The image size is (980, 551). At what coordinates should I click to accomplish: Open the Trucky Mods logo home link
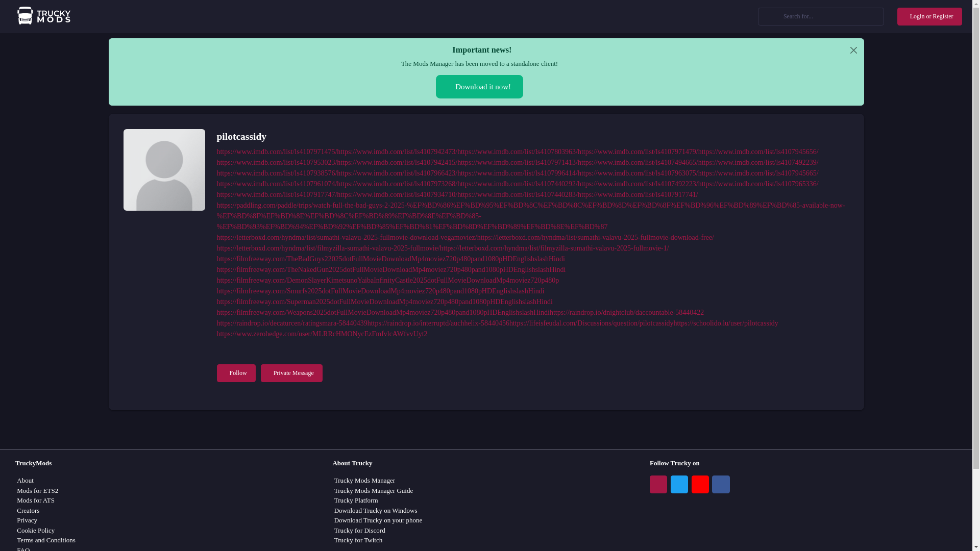point(44,16)
